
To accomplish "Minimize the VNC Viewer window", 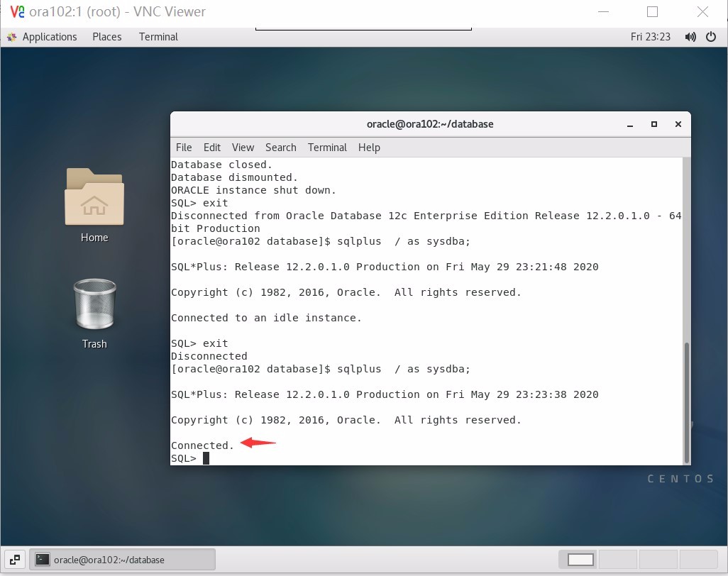I will click(604, 11).
